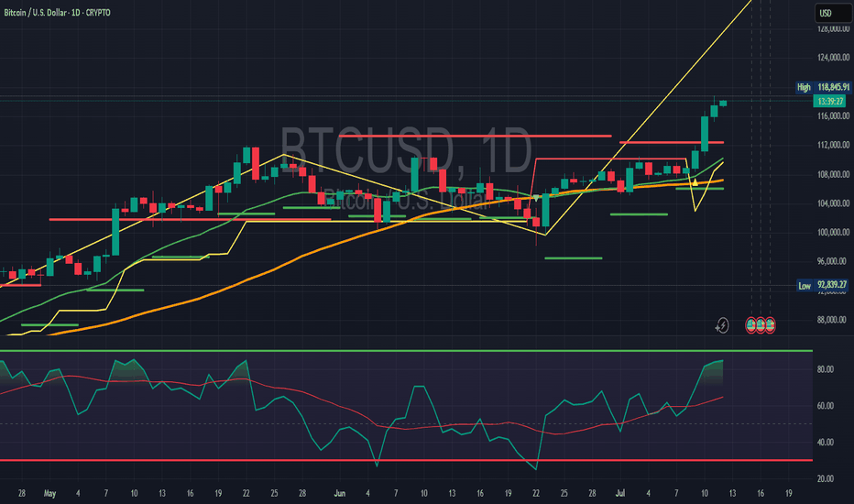Select the Low 92,839.27 price label
Viewport: 854px width, 504px height.
[823, 285]
